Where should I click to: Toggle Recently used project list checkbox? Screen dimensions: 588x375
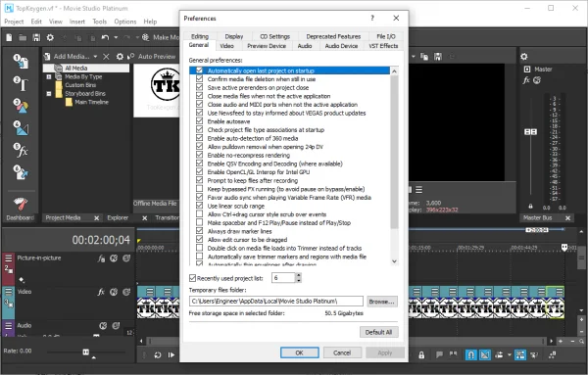(x=192, y=278)
